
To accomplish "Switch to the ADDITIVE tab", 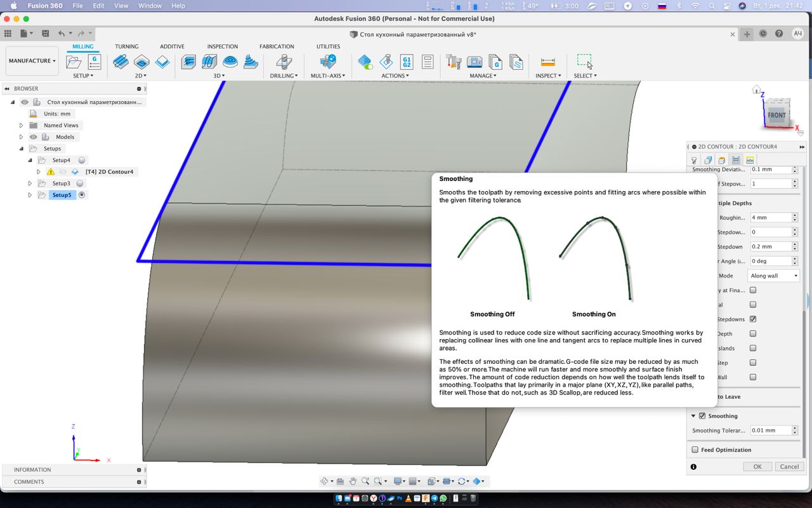I will pyautogui.click(x=172, y=46).
